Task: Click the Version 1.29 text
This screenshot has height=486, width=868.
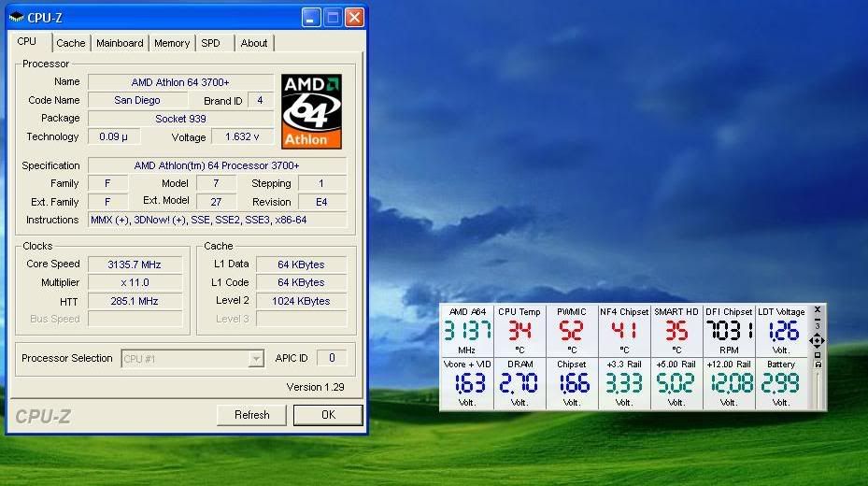Action: click(316, 387)
